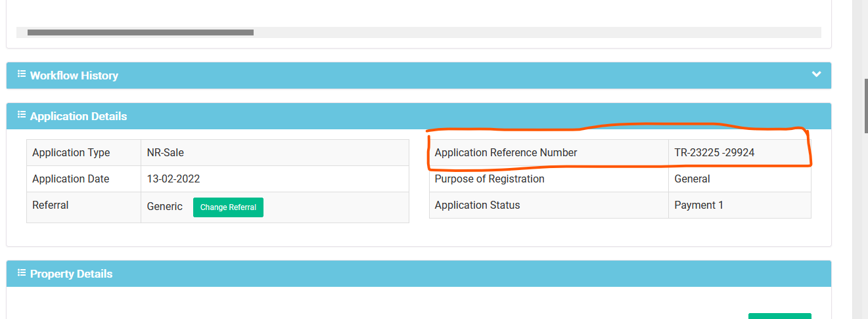868x319 pixels.
Task: Click the Generic referral text
Action: [165, 207]
